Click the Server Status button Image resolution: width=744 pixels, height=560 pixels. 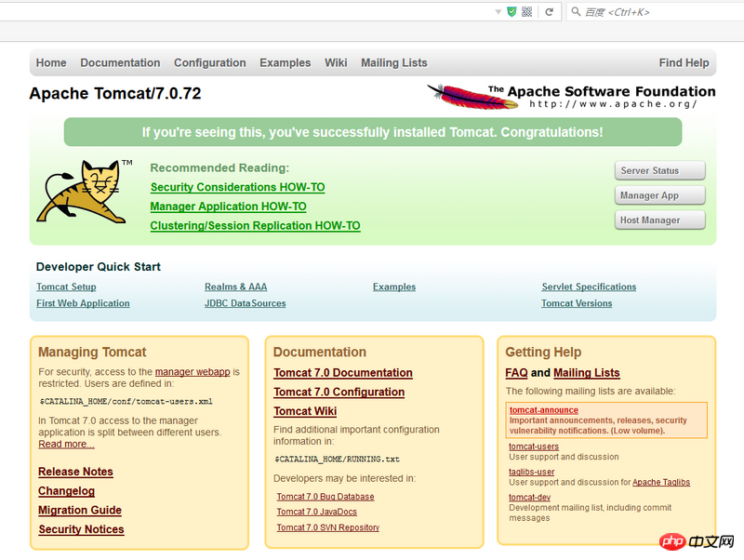tap(660, 170)
